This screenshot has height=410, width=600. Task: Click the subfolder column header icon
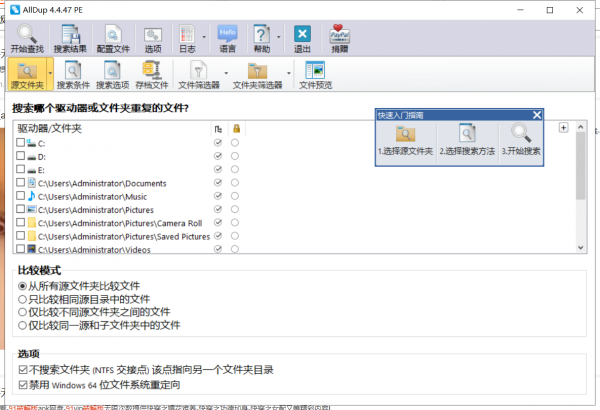click(x=218, y=129)
